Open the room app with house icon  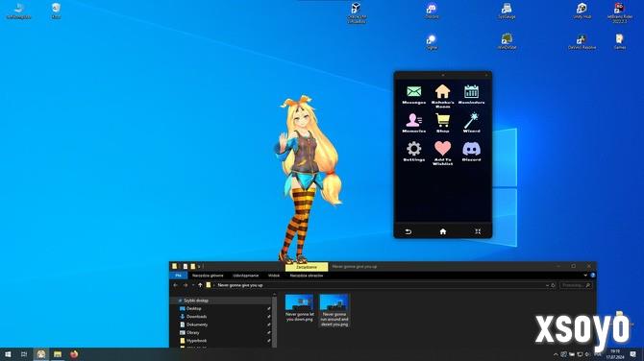point(442,96)
